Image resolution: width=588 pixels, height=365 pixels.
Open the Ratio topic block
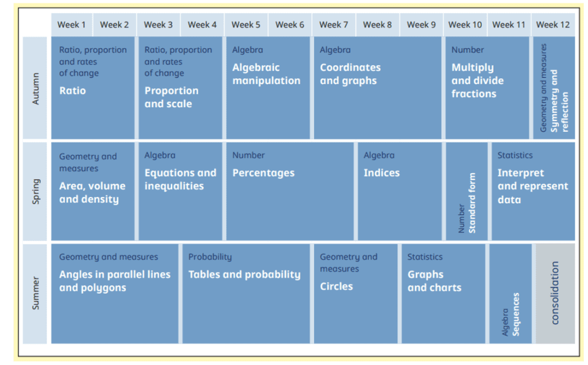pos(93,88)
